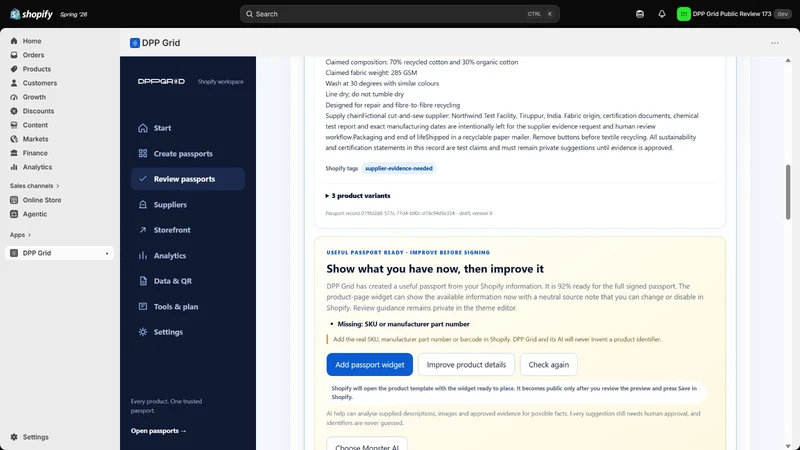800x450 pixels.
Task: Click the 'Spring '26' edition label
Action: [x=73, y=14]
